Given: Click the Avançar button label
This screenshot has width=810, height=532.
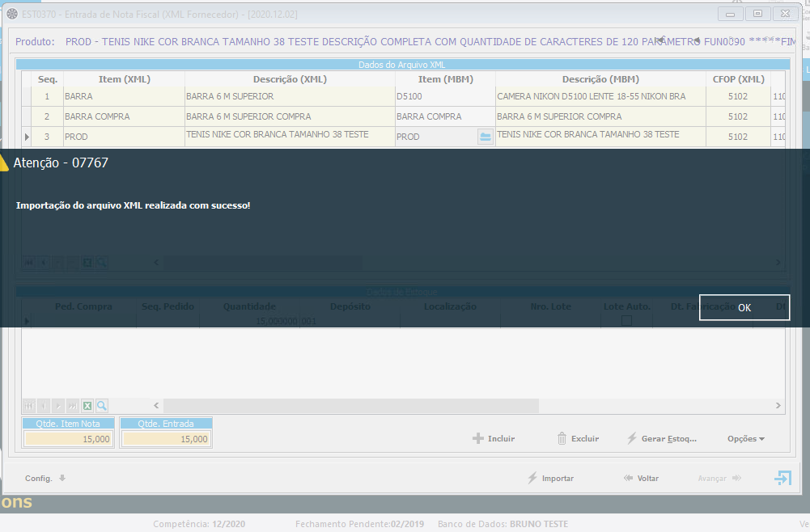Looking at the screenshot, I should [712, 479].
